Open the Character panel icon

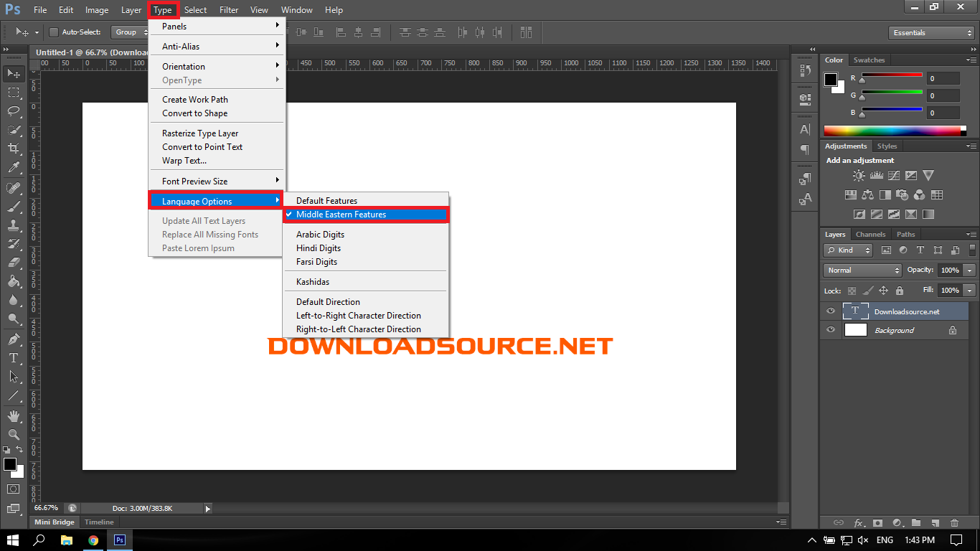tap(805, 130)
